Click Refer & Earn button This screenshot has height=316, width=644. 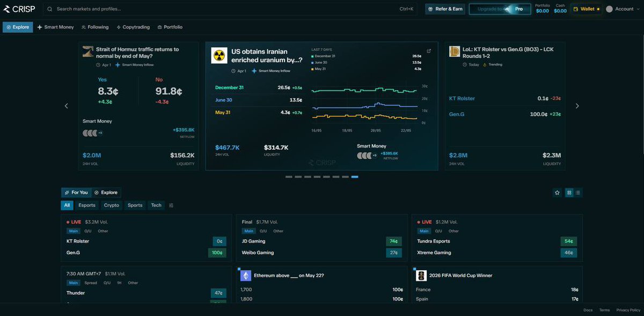445,9
